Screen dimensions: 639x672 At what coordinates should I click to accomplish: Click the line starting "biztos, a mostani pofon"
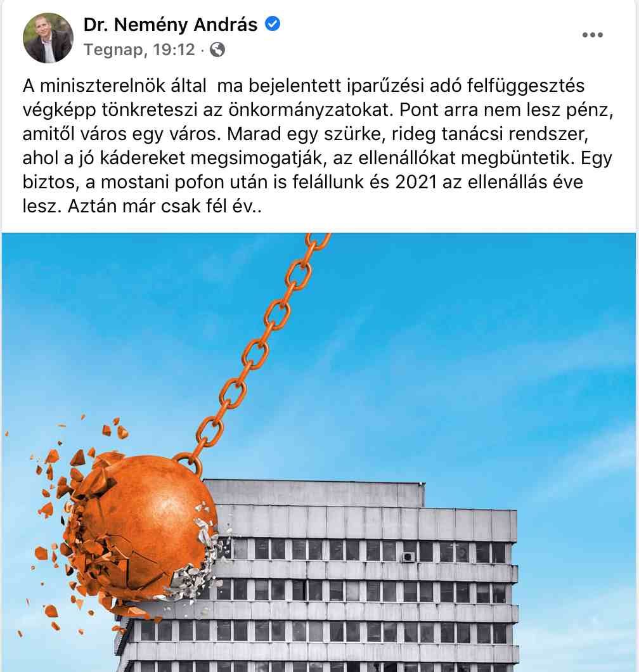coord(303,183)
